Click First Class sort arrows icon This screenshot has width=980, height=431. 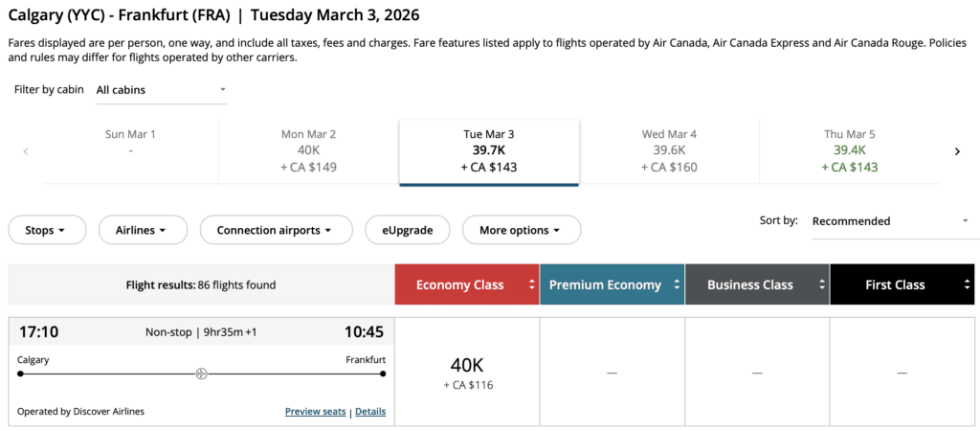tap(965, 284)
